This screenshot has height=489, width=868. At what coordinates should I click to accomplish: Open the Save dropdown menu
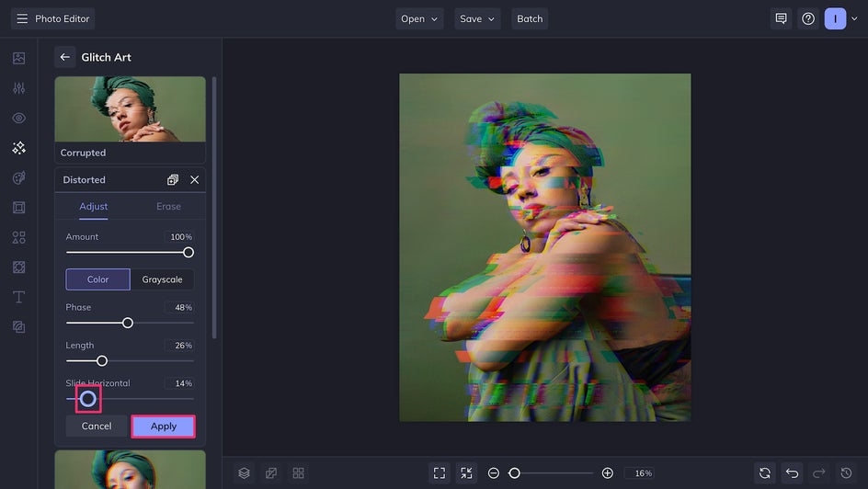(x=477, y=18)
